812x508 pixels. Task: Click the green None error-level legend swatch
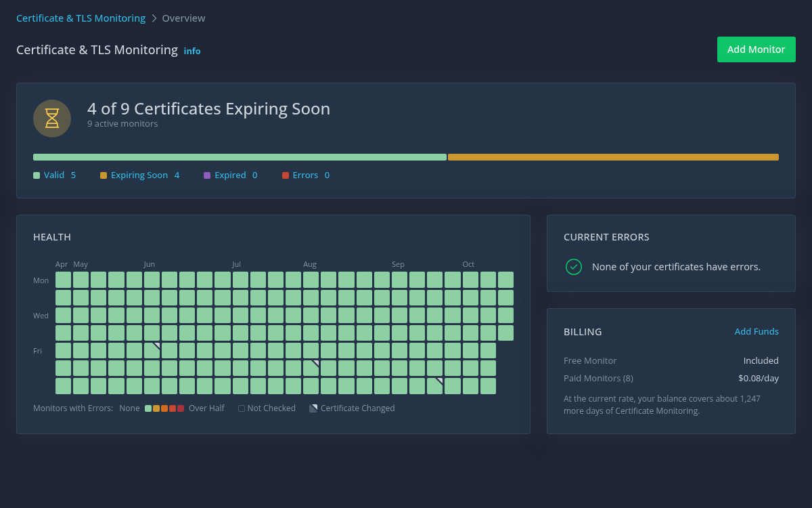[x=148, y=408]
